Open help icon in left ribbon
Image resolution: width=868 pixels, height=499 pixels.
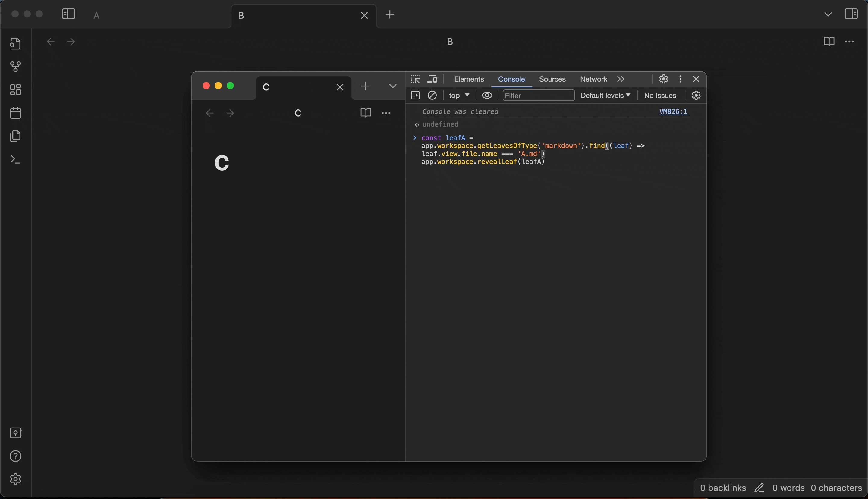coord(15,456)
